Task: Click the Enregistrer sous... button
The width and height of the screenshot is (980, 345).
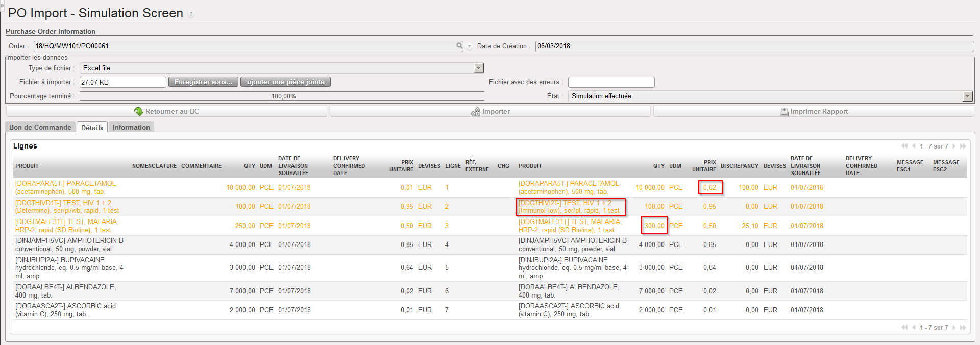Action: (203, 82)
